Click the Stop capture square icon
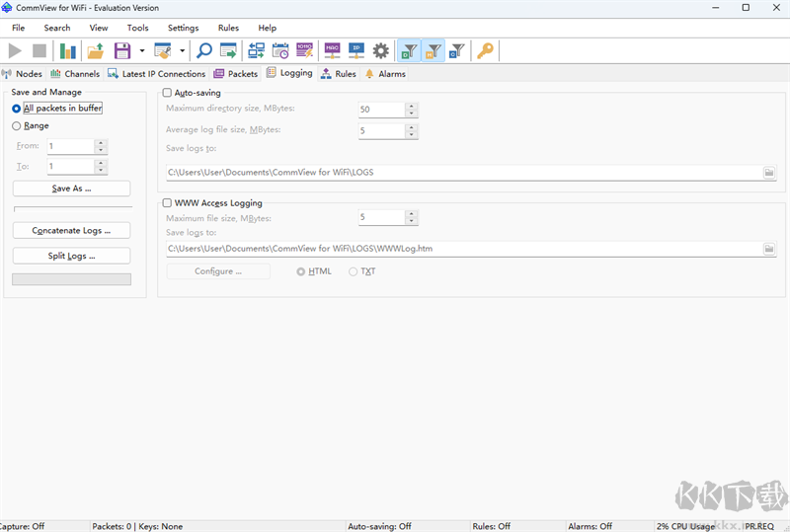 (39, 51)
